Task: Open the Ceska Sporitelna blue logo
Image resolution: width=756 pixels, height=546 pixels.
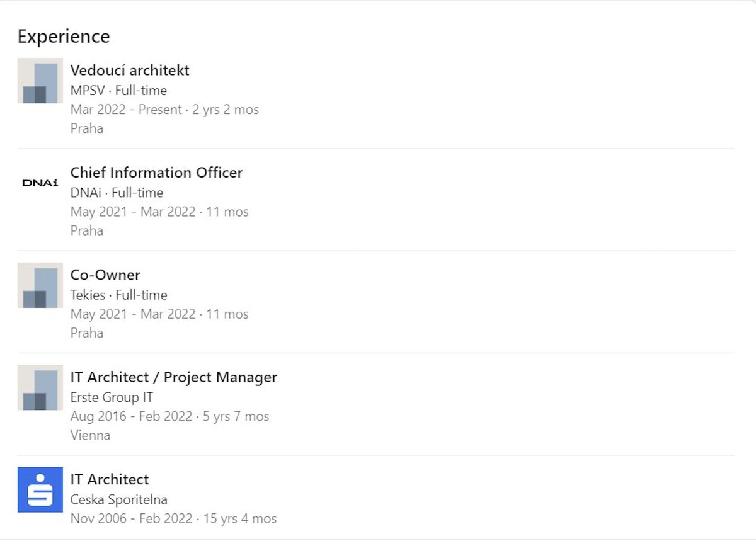Action: [x=40, y=490]
